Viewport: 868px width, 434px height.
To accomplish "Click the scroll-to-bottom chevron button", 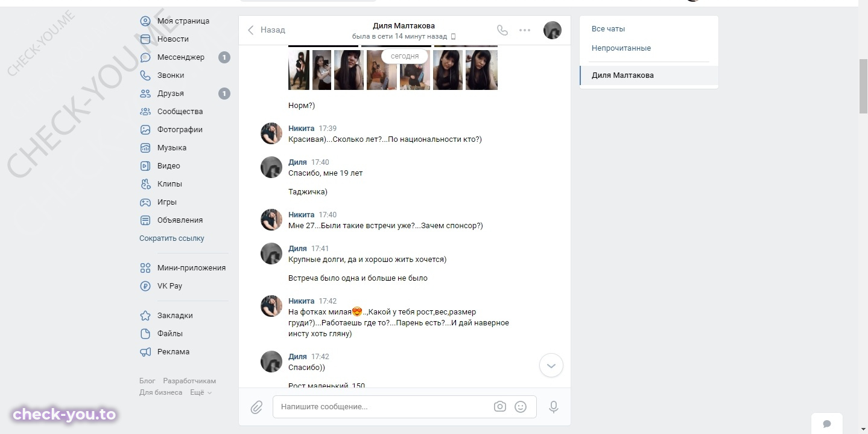I will point(551,365).
